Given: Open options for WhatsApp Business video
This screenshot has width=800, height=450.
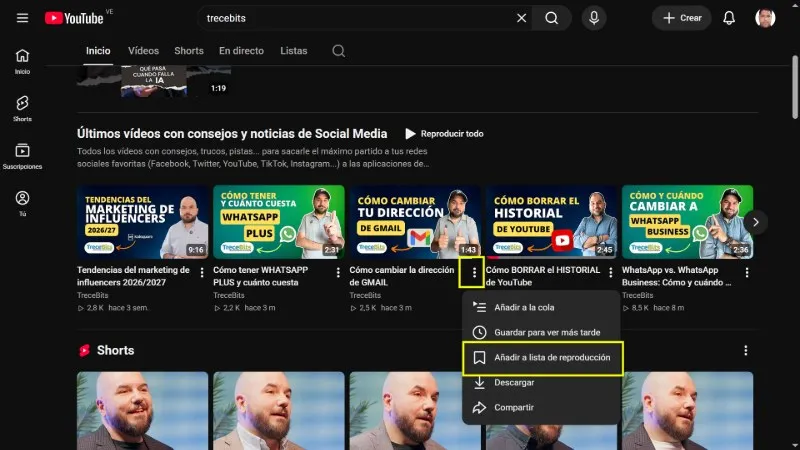Looking at the screenshot, I should [x=747, y=273].
